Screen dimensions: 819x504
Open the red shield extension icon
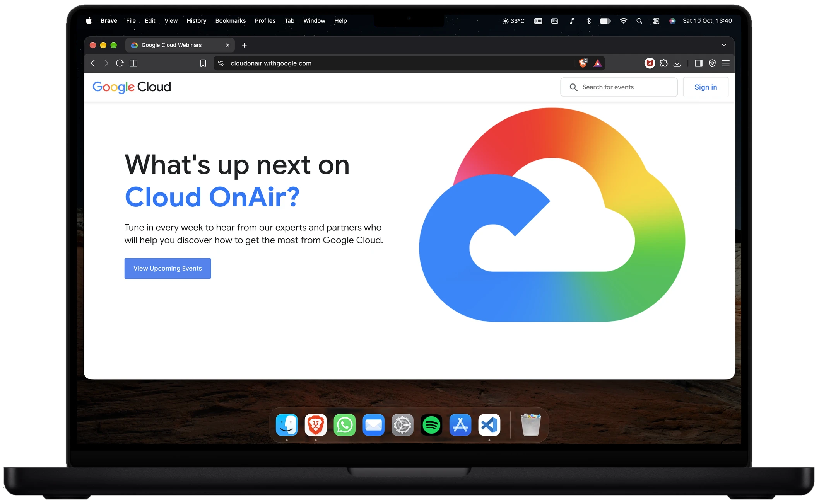pyautogui.click(x=650, y=63)
